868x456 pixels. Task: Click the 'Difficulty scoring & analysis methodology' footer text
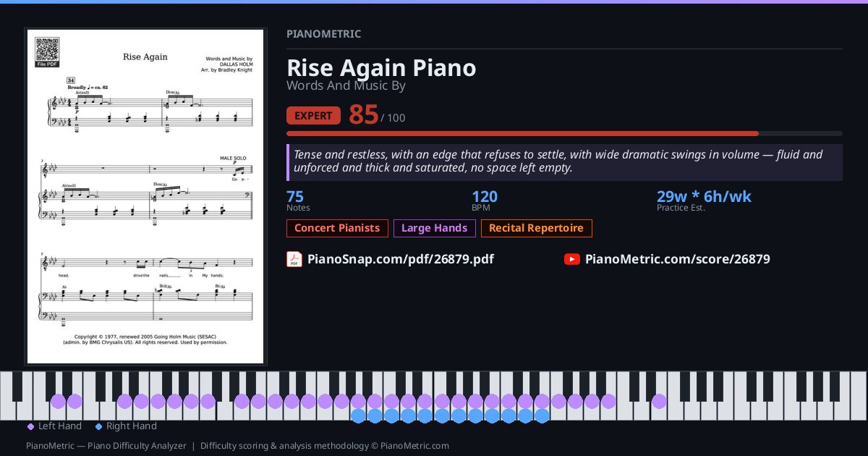[x=325, y=446]
